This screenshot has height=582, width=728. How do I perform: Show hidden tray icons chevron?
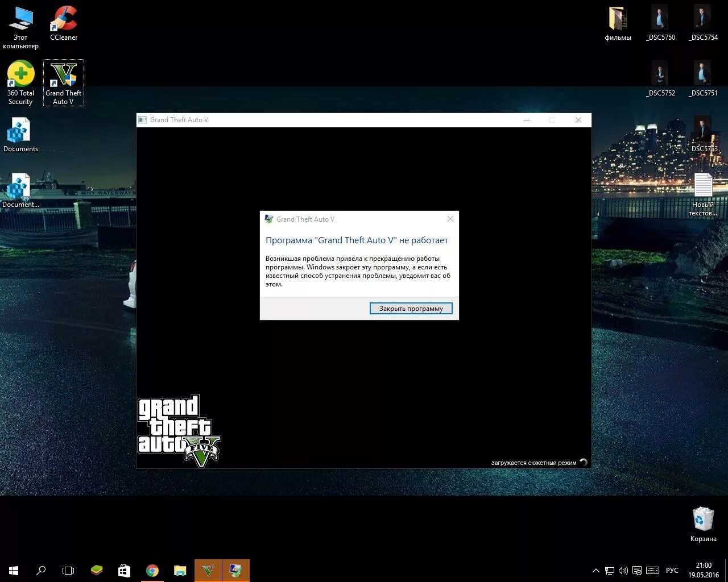pyautogui.click(x=595, y=571)
